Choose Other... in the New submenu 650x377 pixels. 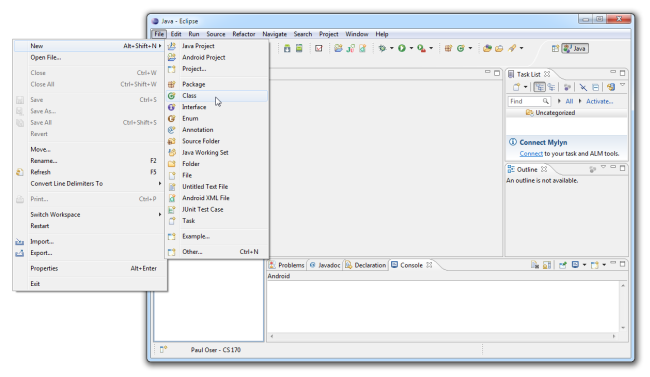coord(217,252)
